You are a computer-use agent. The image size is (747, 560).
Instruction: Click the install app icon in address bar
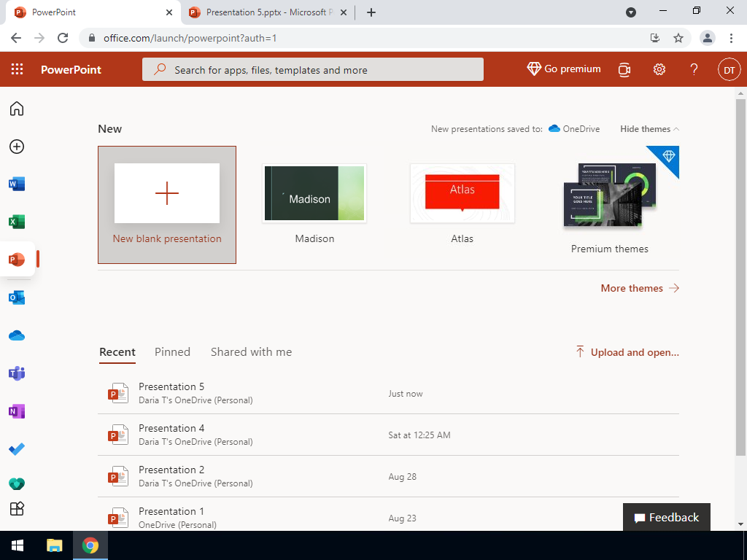click(655, 38)
